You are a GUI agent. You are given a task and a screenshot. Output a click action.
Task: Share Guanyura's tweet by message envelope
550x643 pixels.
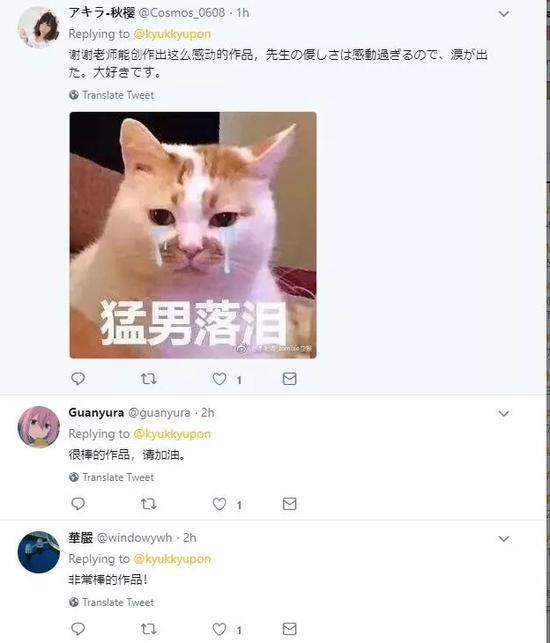coord(290,503)
